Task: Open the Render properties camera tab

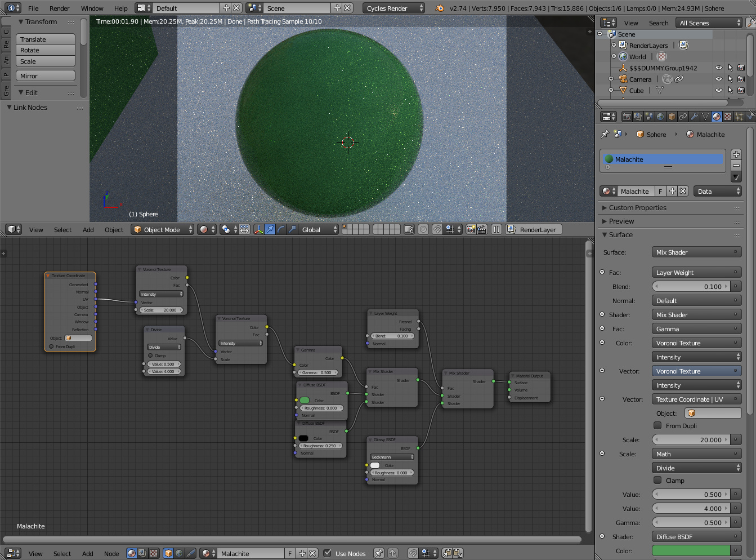Action: pyautogui.click(x=627, y=117)
